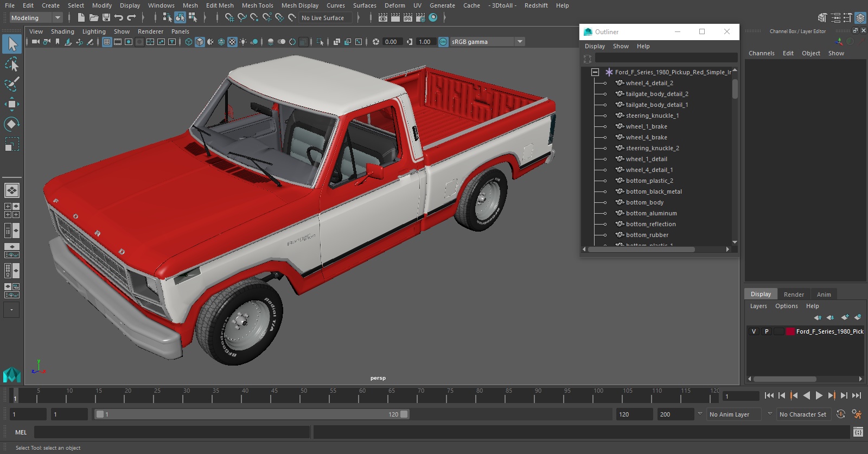The width and height of the screenshot is (868, 454).
Task: Click the layer's red color swatch
Action: pyautogui.click(x=790, y=331)
